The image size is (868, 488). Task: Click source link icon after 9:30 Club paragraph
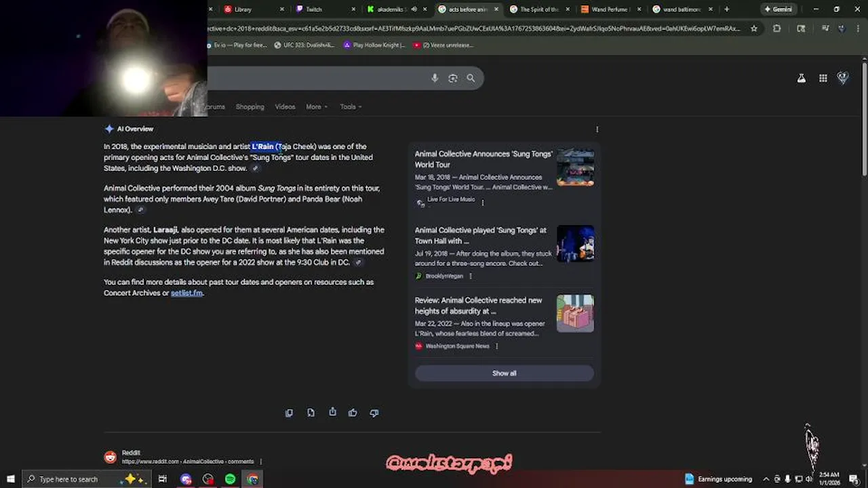coord(358,263)
